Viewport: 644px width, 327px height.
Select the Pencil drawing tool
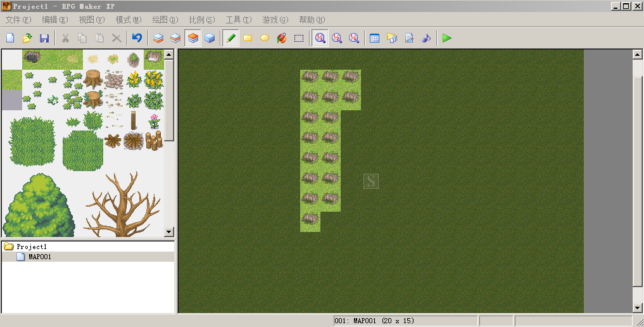coord(231,38)
